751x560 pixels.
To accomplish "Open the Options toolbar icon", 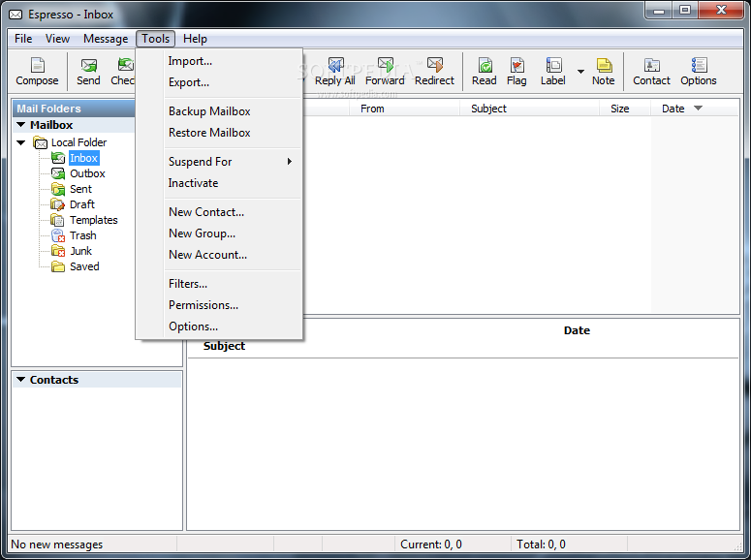I will pyautogui.click(x=699, y=72).
